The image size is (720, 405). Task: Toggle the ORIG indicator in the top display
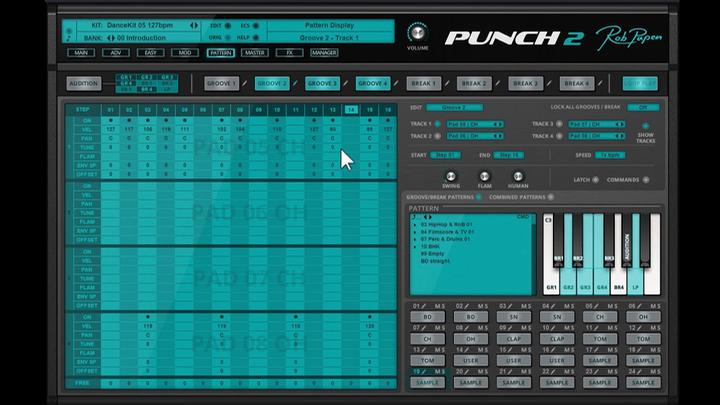tap(228, 38)
